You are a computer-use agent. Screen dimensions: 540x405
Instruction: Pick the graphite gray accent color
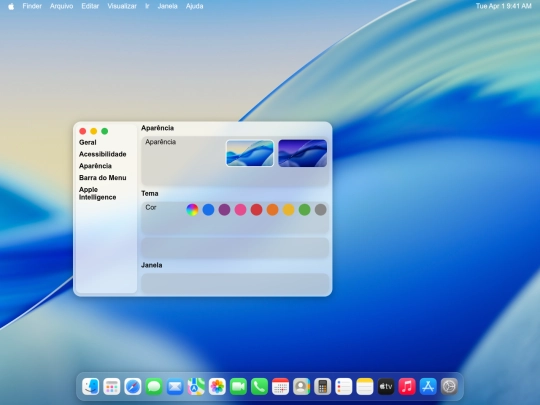click(x=321, y=210)
